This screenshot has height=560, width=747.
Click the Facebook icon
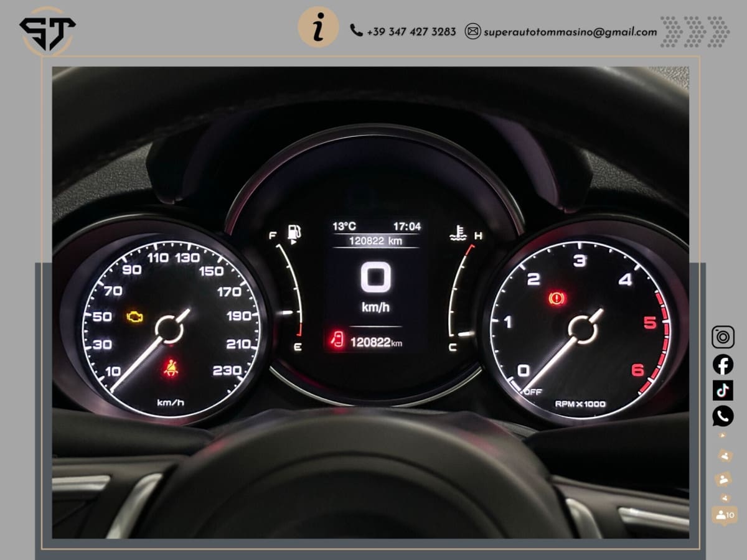tap(723, 364)
